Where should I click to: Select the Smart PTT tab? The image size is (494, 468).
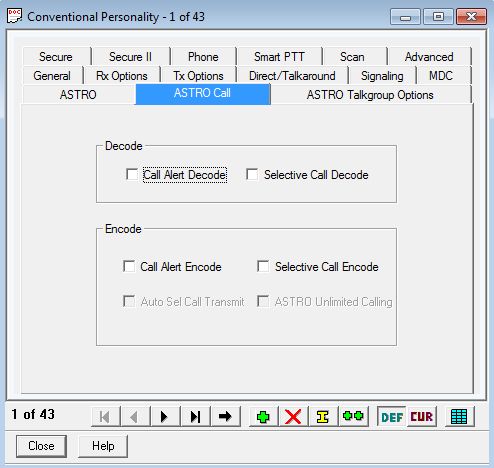[279, 57]
